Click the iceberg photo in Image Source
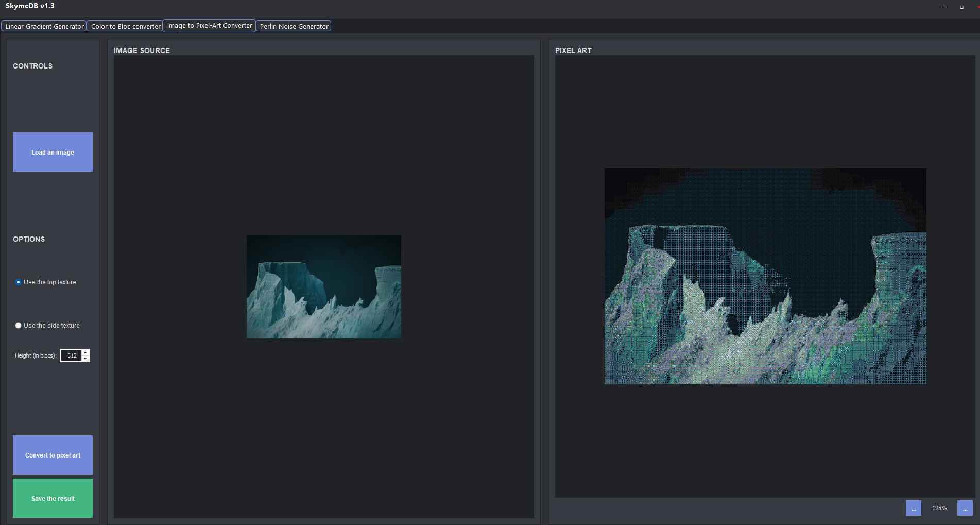The height and width of the screenshot is (525, 980). [x=323, y=286]
